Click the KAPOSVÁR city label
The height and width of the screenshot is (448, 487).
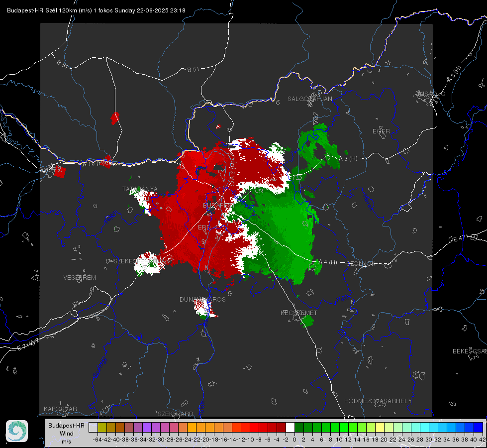point(60,409)
